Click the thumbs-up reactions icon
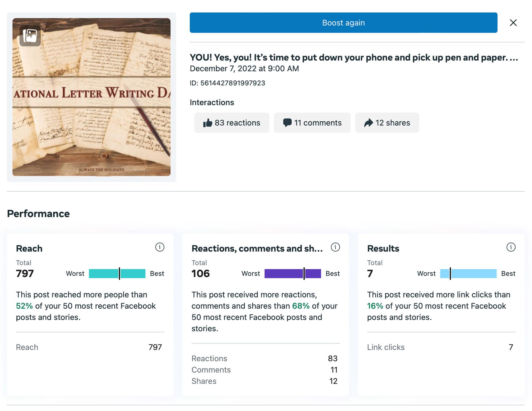This screenshot has height=411, width=532. (208, 123)
